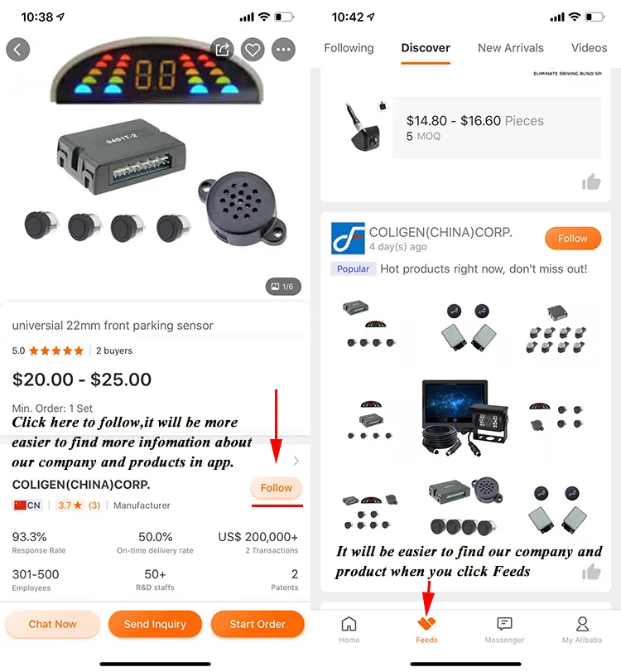The height and width of the screenshot is (672, 621).
Task: Like the COLIGEN post with thumbs-up
Action: (591, 572)
